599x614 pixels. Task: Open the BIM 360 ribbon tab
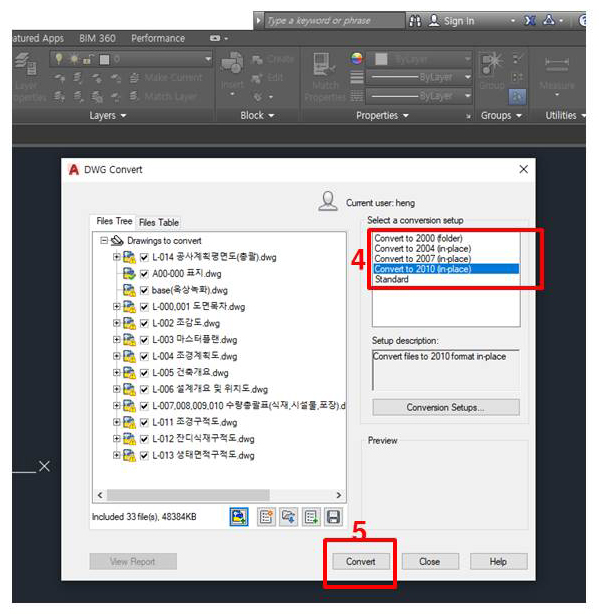[x=97, y=38]
